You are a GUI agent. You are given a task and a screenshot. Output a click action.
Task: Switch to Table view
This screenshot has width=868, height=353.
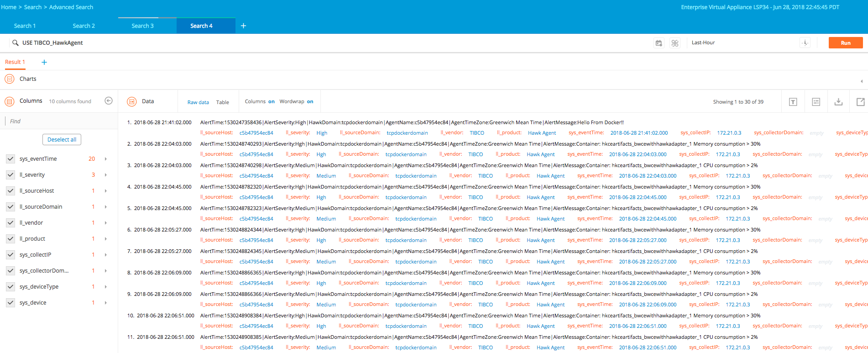click(x=223, y=102)
